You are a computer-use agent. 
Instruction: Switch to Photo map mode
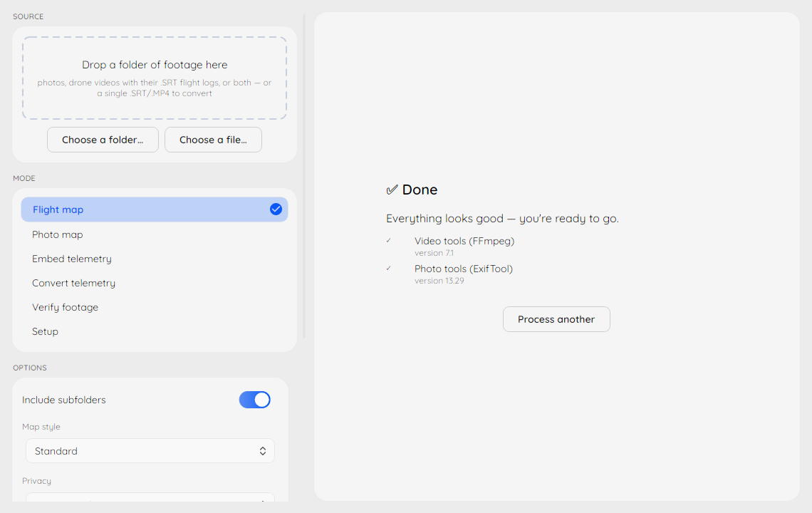(155, 234)
